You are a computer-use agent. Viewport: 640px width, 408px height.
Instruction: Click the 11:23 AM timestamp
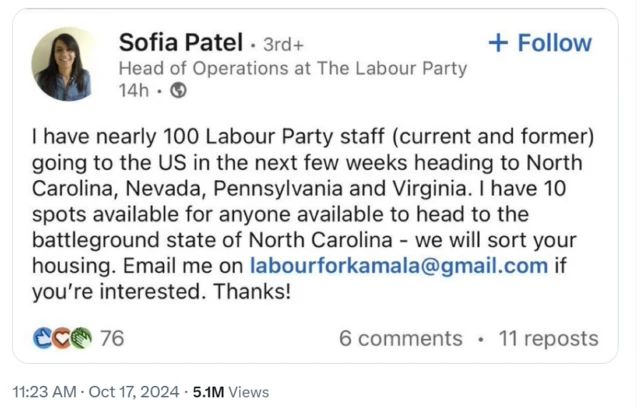point(43,392)
